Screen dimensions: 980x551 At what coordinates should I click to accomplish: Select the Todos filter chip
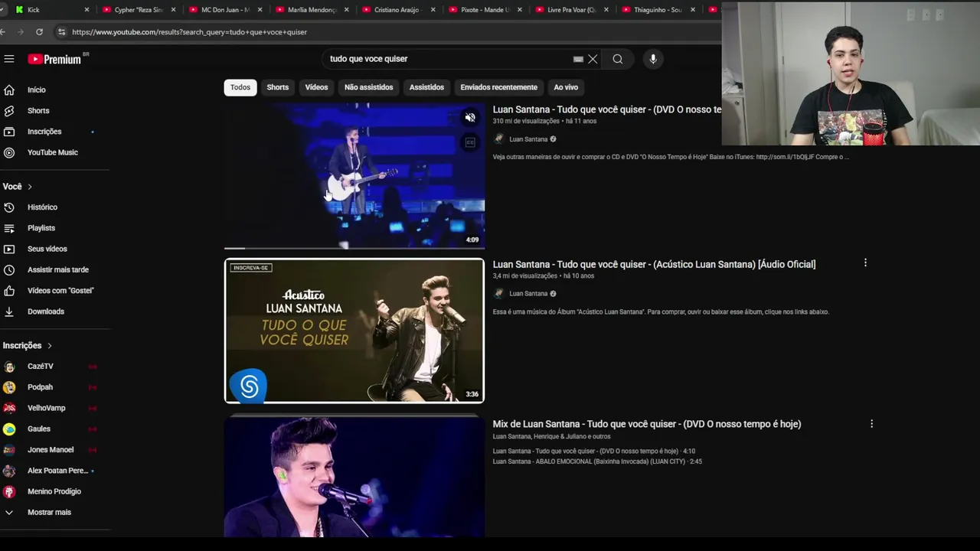tap(240, 87)
